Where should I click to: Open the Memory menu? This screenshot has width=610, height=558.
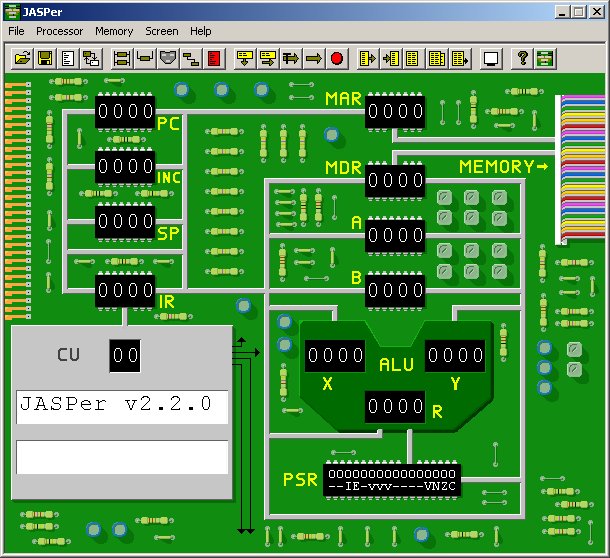[x=114, y=31]
